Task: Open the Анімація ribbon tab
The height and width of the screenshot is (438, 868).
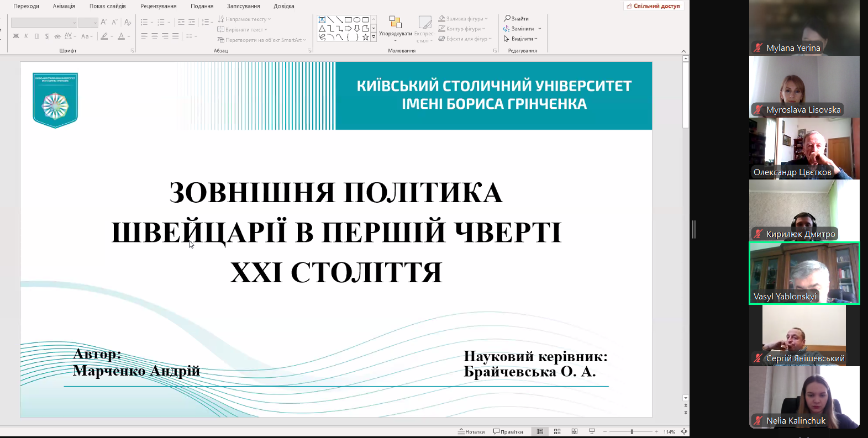Action: [64, 6]
